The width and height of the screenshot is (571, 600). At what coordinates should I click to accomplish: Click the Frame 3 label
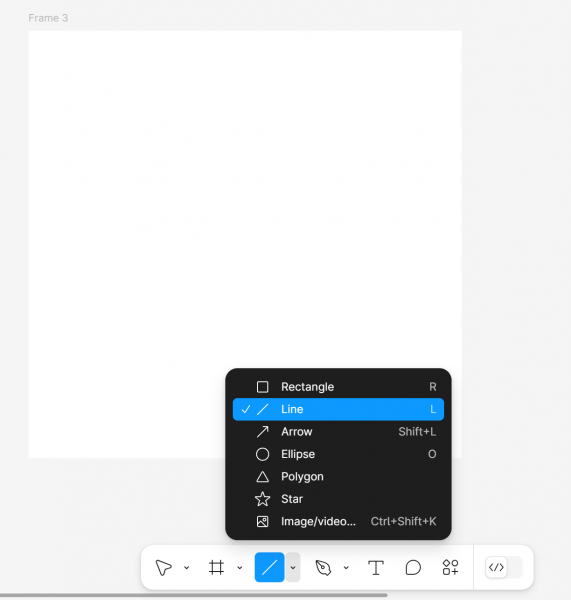(x=48, y=18)
